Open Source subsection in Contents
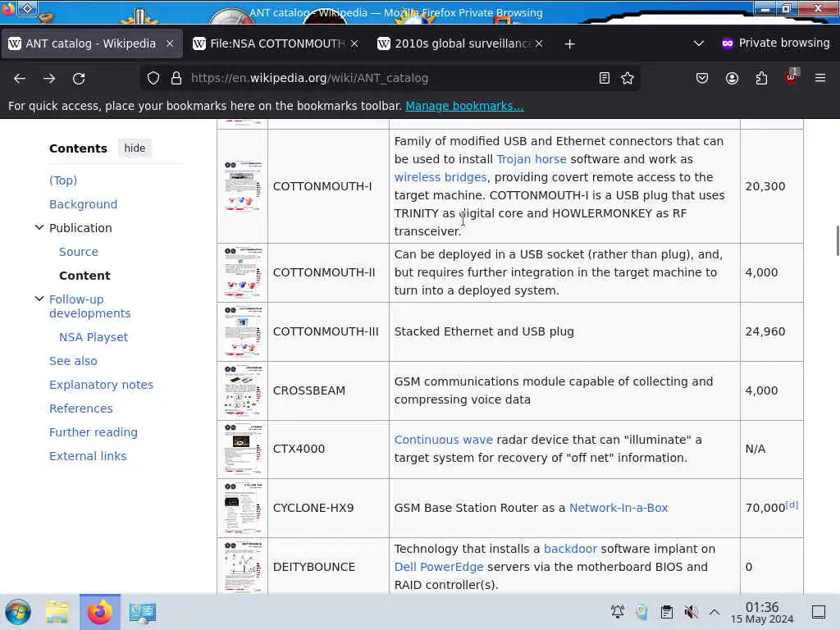Viewport: 840px width, 630px height. pos(79,252)
